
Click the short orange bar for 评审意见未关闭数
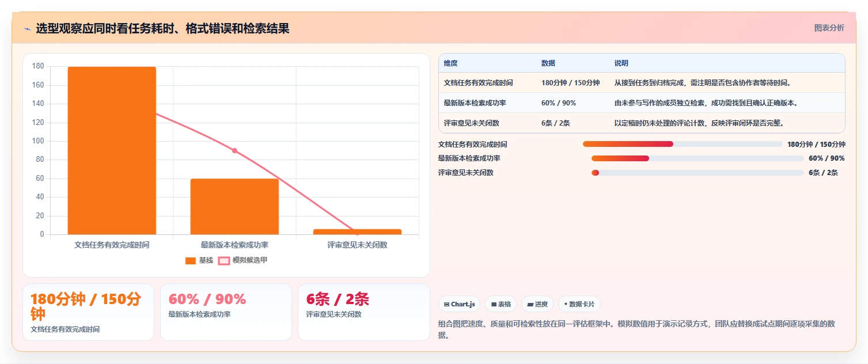357,232
